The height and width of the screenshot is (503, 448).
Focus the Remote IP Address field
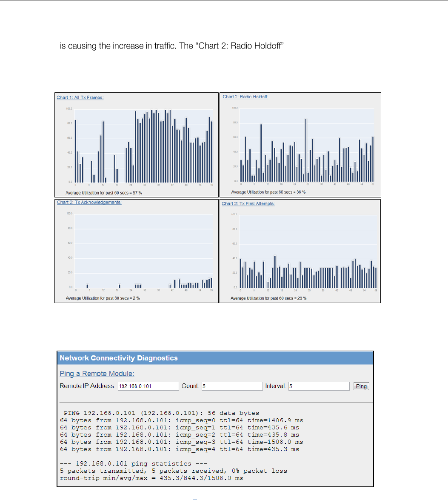[x=148, y=386]
